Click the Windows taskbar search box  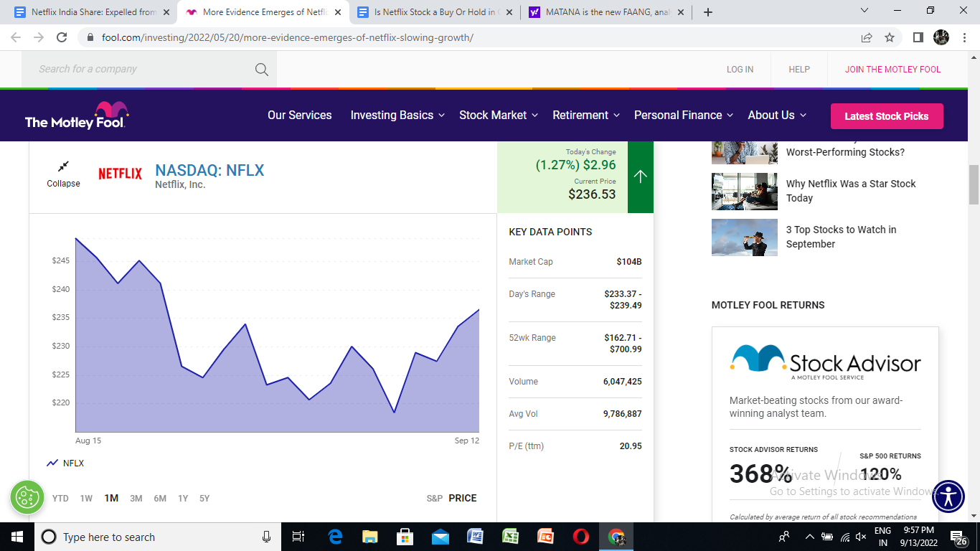point(159,537)
